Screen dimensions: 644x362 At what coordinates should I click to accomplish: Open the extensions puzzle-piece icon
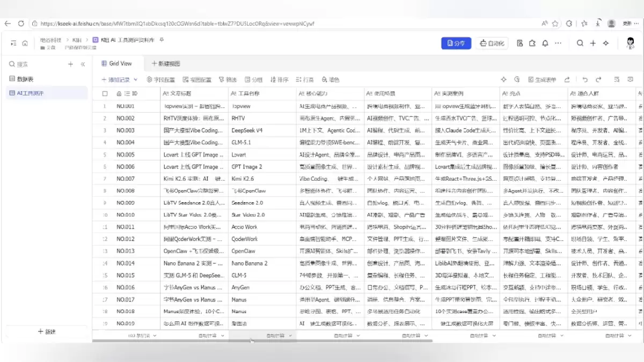(532, 43)
